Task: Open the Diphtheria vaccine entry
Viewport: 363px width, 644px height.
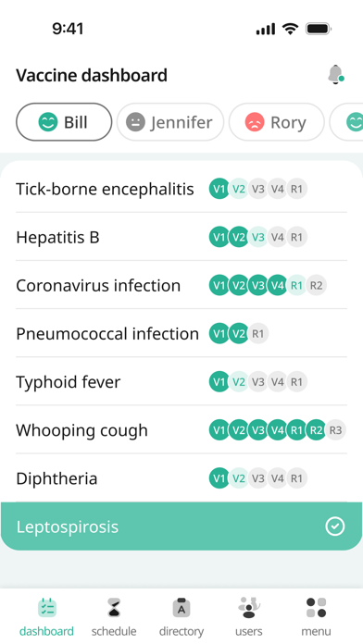Action: coord(181,478)
